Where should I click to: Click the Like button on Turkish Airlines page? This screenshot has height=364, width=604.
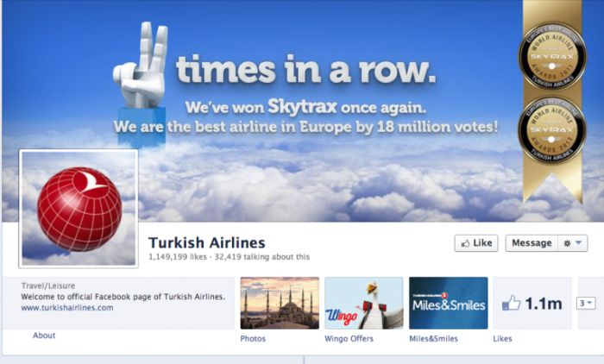click(476, 243)
